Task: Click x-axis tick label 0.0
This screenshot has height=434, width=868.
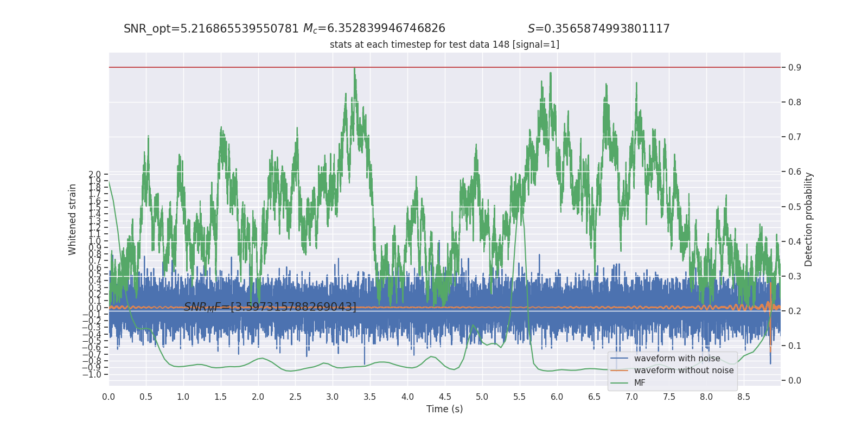Action: pyautogui.click(x=108, y=397)
